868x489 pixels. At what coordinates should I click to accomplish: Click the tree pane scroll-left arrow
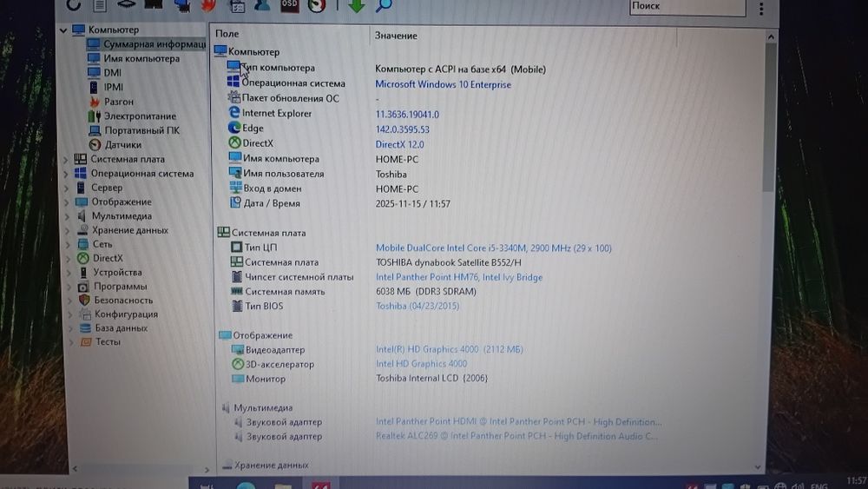(x=75, y=468)
